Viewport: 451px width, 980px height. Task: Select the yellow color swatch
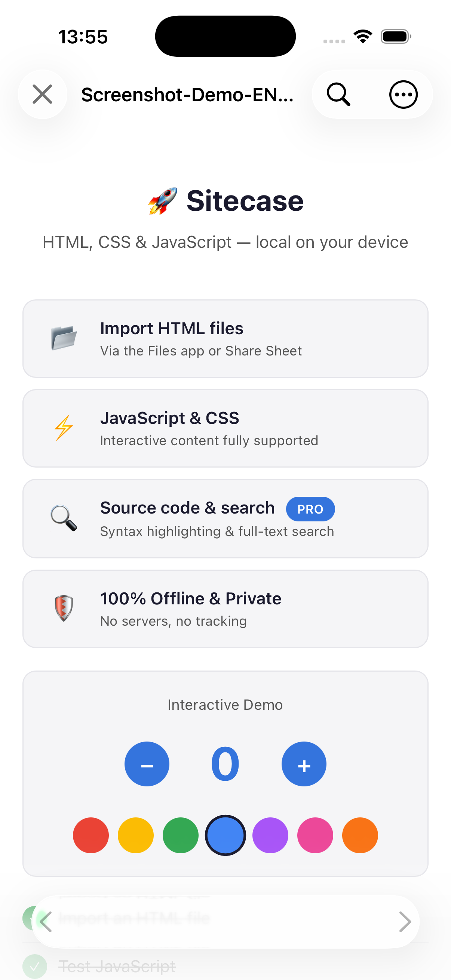tap(135, 835)
